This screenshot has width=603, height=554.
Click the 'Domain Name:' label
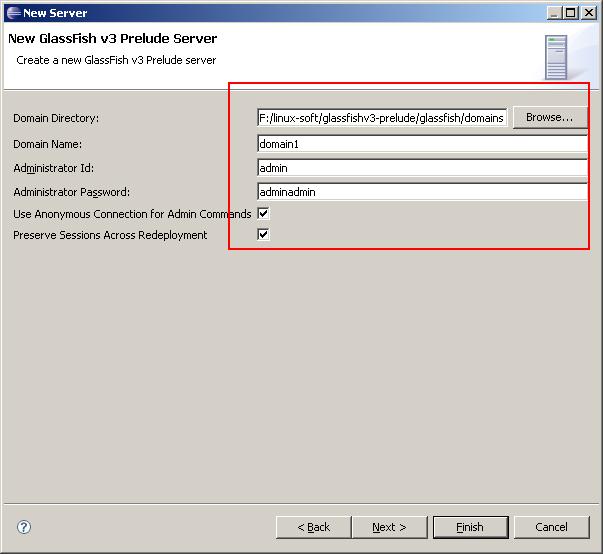48,144
